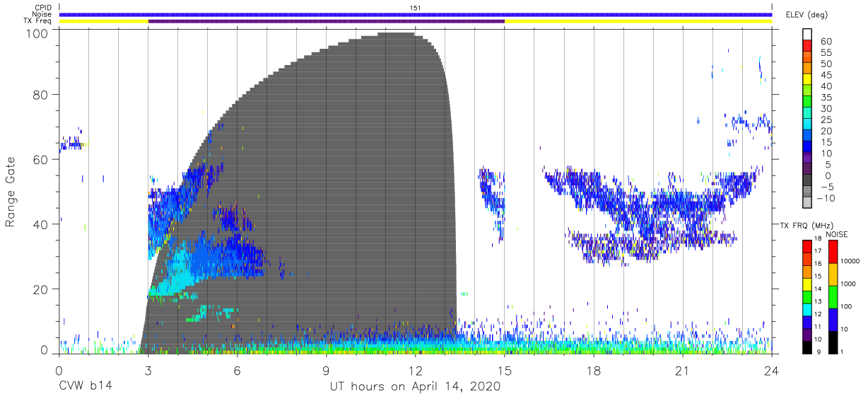Click the purple TX Freq bar segment
Viewport: 868px width, 401px height.
pyautogui.click(x=327, y=21)
